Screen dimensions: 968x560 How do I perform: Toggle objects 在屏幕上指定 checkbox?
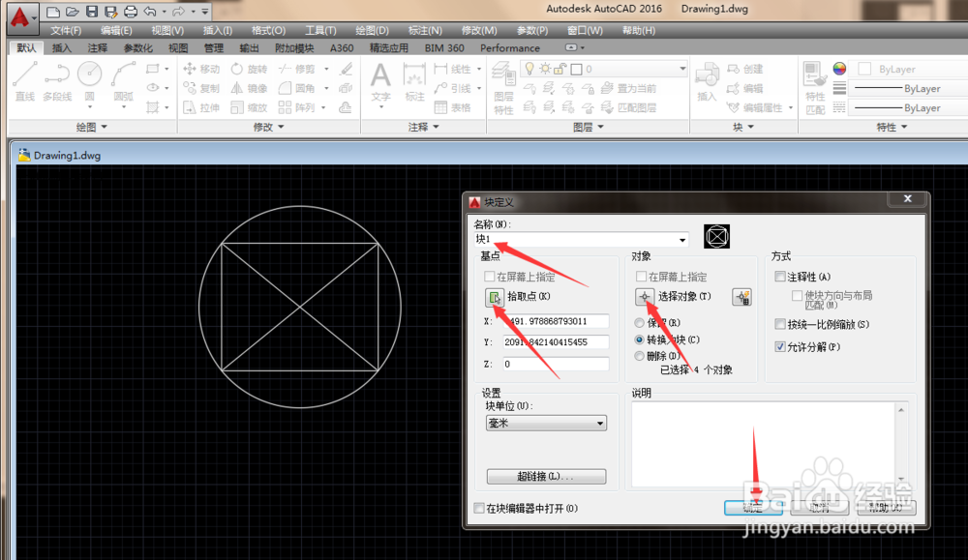[641, 277]
